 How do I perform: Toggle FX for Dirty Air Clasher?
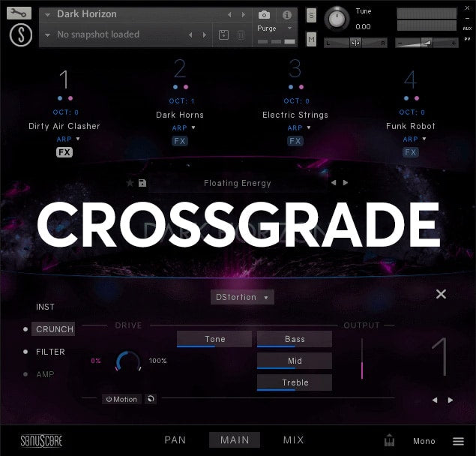tap(64, 152)
